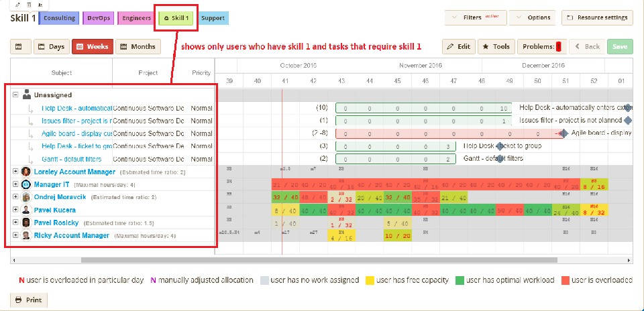Collapse the Unassigned tasks group
This screenshot has width=644, height=311.
[15, 95]
